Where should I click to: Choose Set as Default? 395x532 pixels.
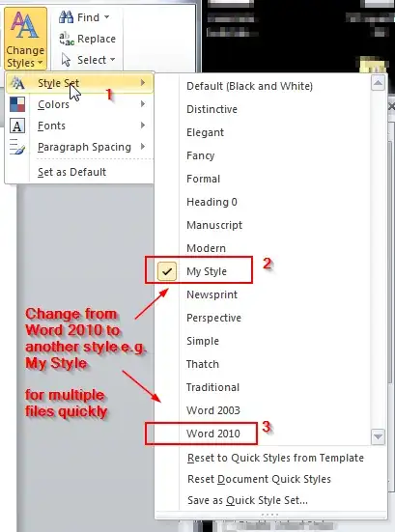tap(80, 172)
